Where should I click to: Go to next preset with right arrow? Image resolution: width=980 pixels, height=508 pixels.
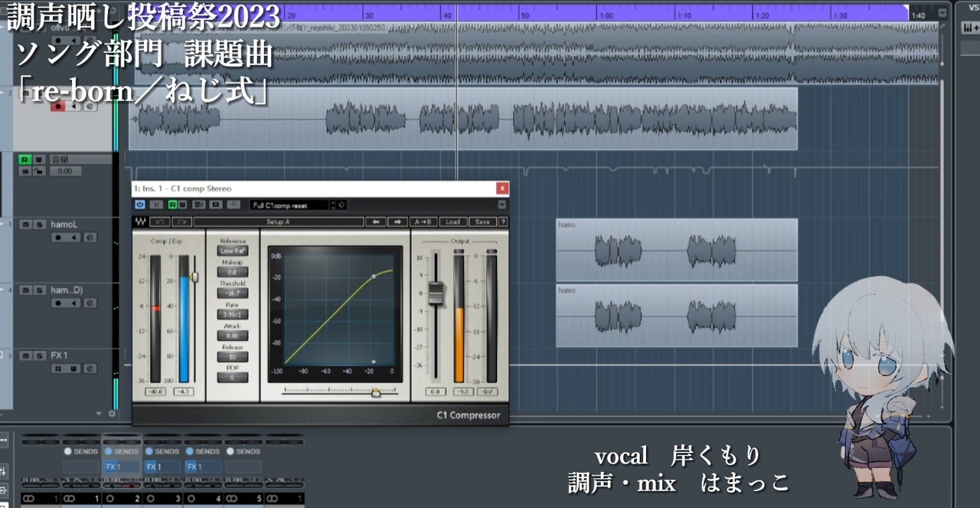(397, 221)
